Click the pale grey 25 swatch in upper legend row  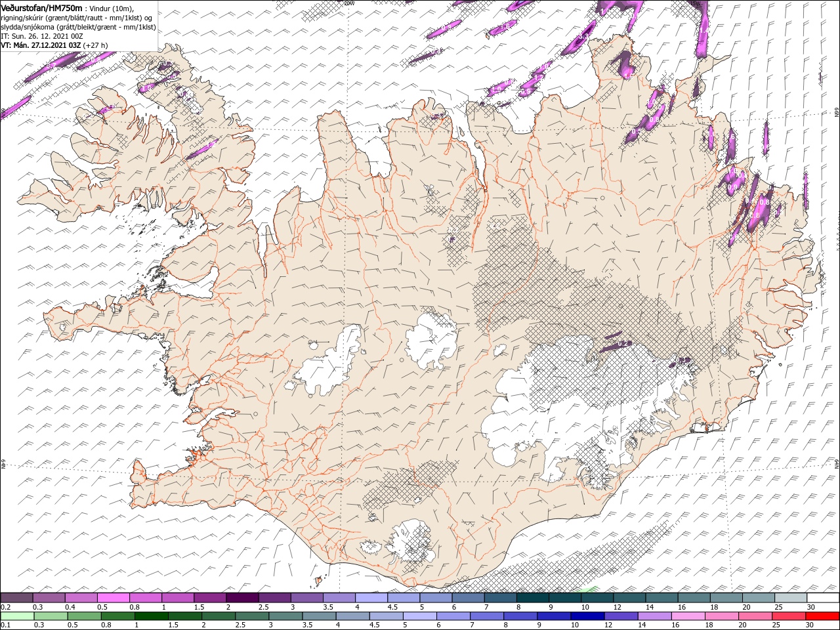pos(791,598)
